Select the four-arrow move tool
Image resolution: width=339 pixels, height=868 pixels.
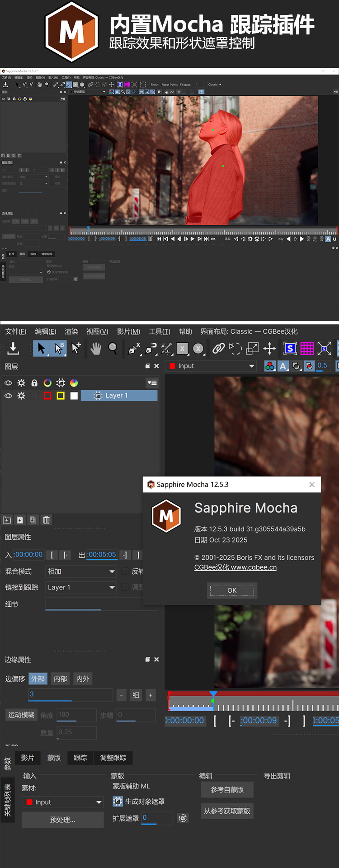pyautogui.click(x=269, y=348)
